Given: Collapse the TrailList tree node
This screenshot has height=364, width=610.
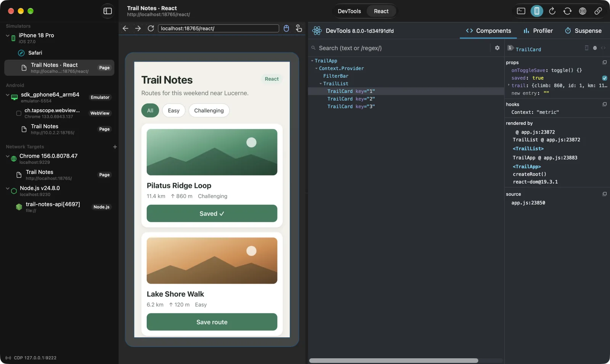Looking at the screenshot, I should pos(321,83).
